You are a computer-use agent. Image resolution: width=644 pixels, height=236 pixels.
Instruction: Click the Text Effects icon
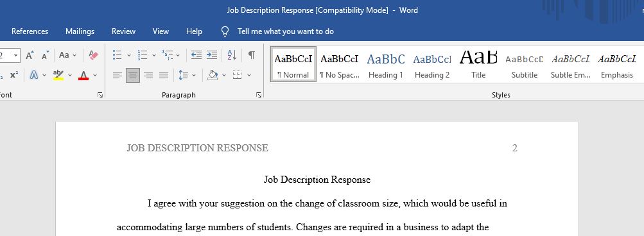coord(34,75)
